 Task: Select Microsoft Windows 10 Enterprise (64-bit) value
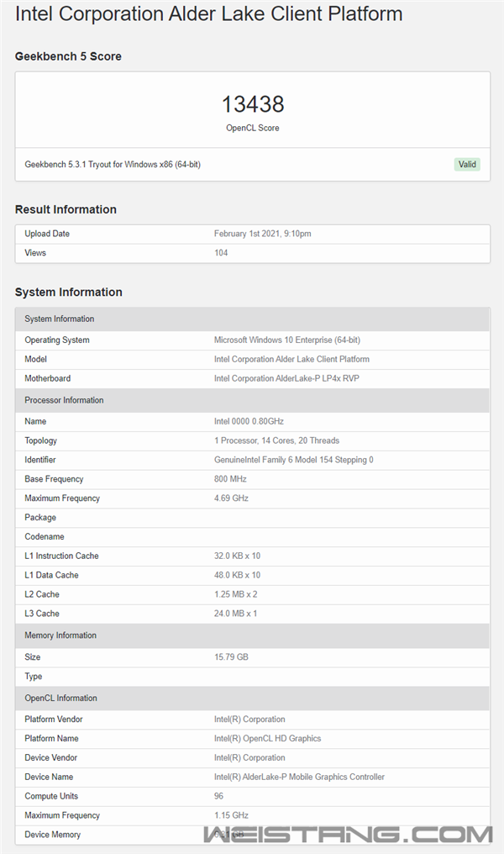(x=286, y=340)
